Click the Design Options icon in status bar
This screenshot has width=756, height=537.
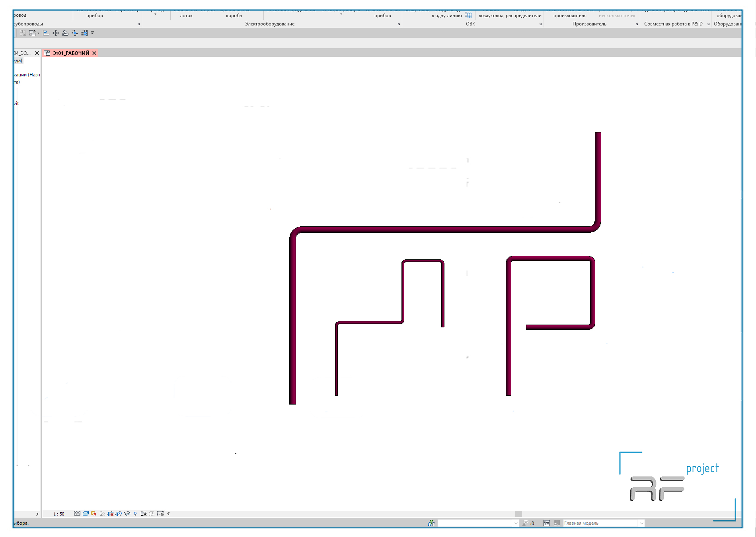[x=547, y=523]
